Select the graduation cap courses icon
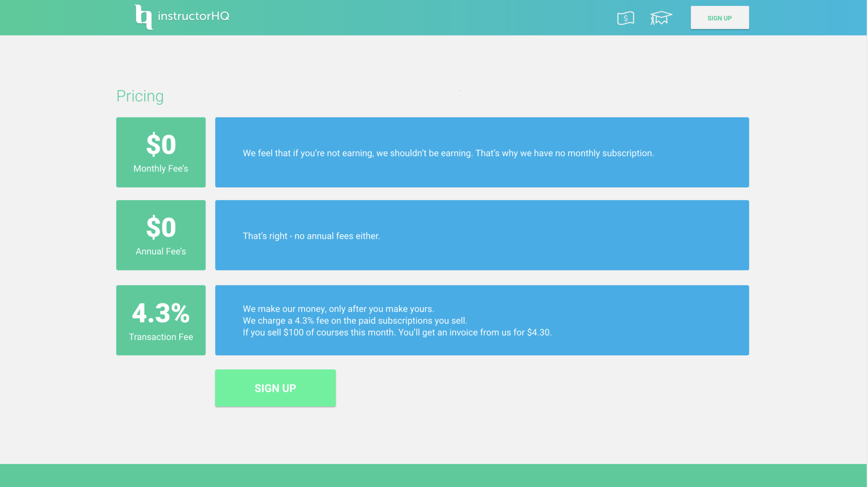Screen dimensions: 868x487 pos(661,17)
